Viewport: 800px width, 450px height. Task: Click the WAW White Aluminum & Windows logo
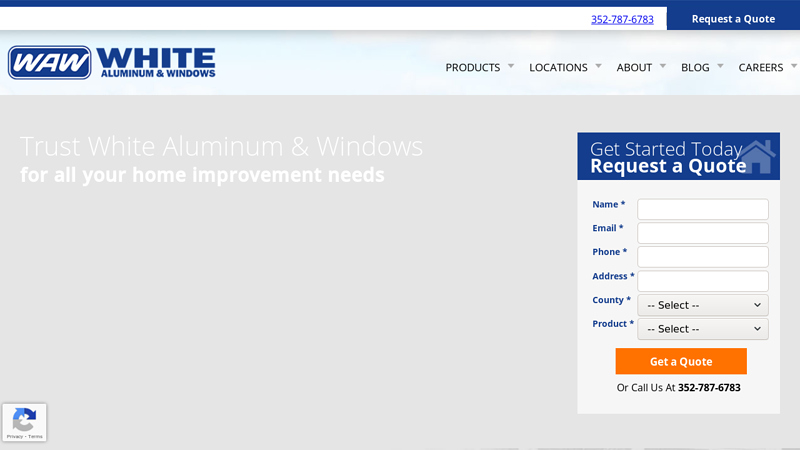point(112,63)
